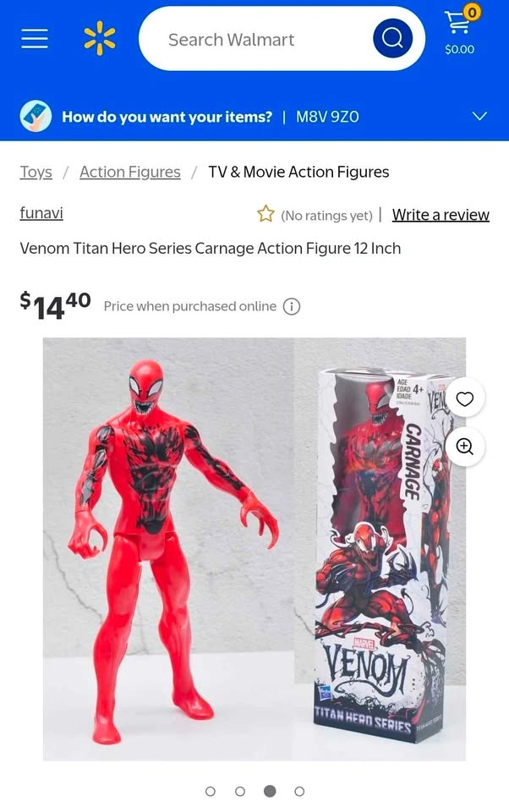The width and height of the screenshot is (509, 812).
Task: Open the hamburger navigation menu
Action: pos(35,39)
